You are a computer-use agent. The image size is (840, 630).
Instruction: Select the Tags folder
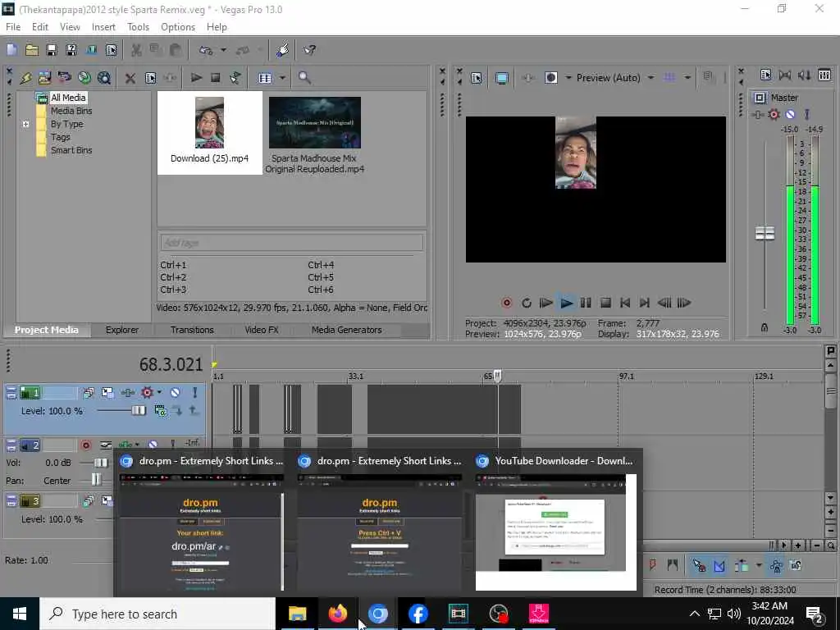[61, 137]
